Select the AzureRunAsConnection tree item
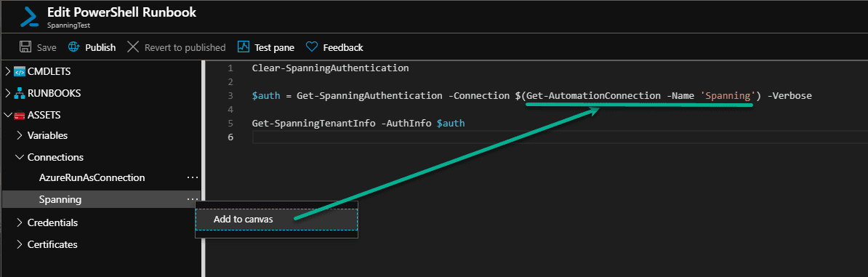 click(92, 178)
